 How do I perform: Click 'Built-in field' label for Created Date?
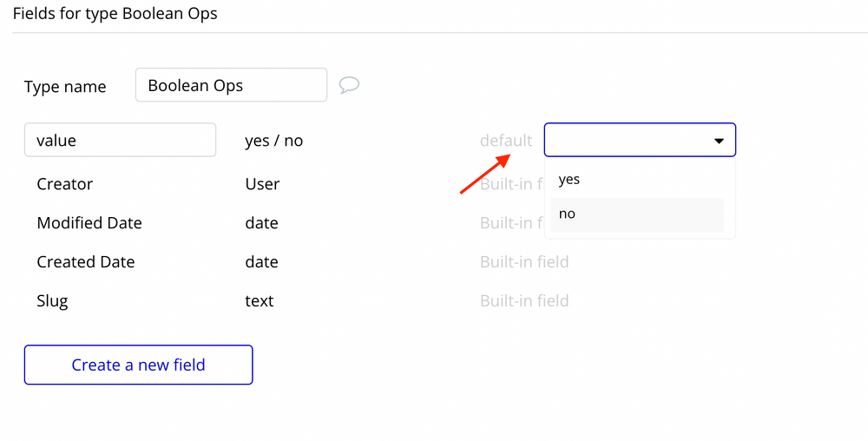coord(524,261)
